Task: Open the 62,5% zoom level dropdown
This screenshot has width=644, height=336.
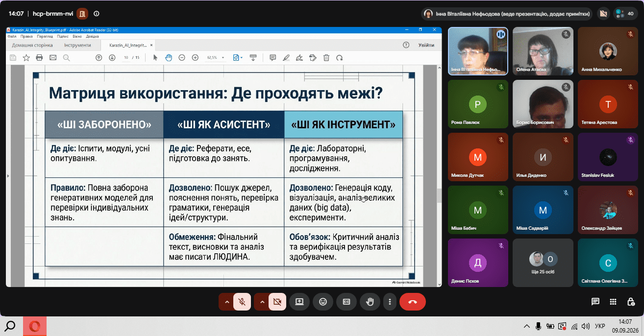Action: pos(216,58)
